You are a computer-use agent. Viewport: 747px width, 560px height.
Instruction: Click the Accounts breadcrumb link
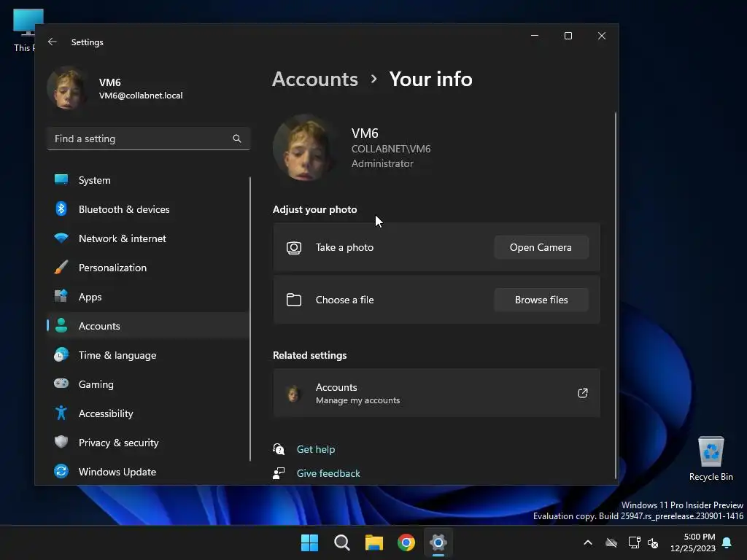pos(315,79)
